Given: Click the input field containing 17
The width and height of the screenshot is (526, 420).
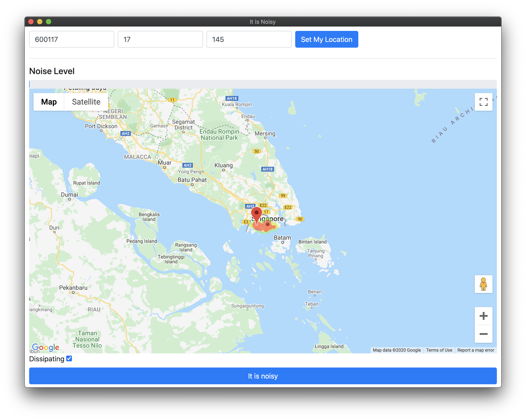Looking at the screenshot, I should 160,39.
